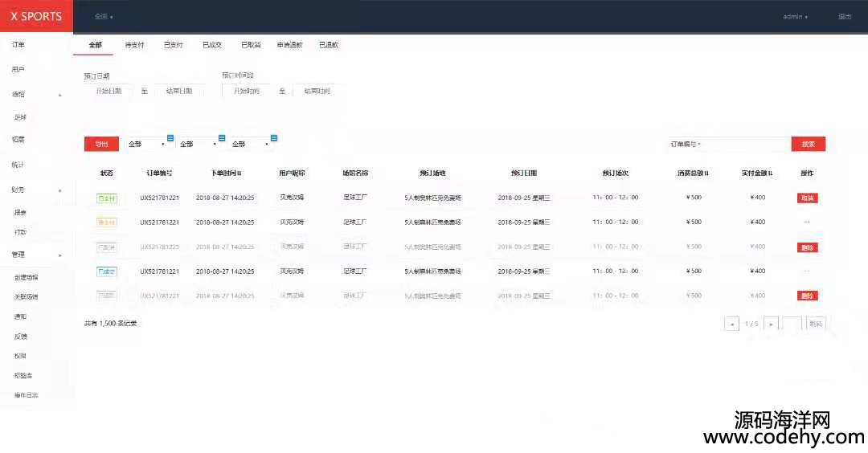The image size is (868, 453).
Task: Open the list icon above the second 全部 filter
Action: coord(222,137)
